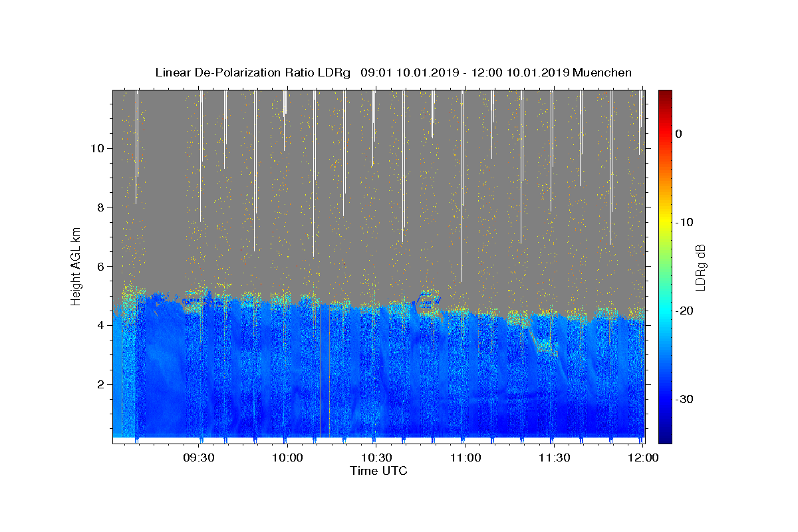Click the height tick label '8'
798x532 pixels.
tap(100, 207)
